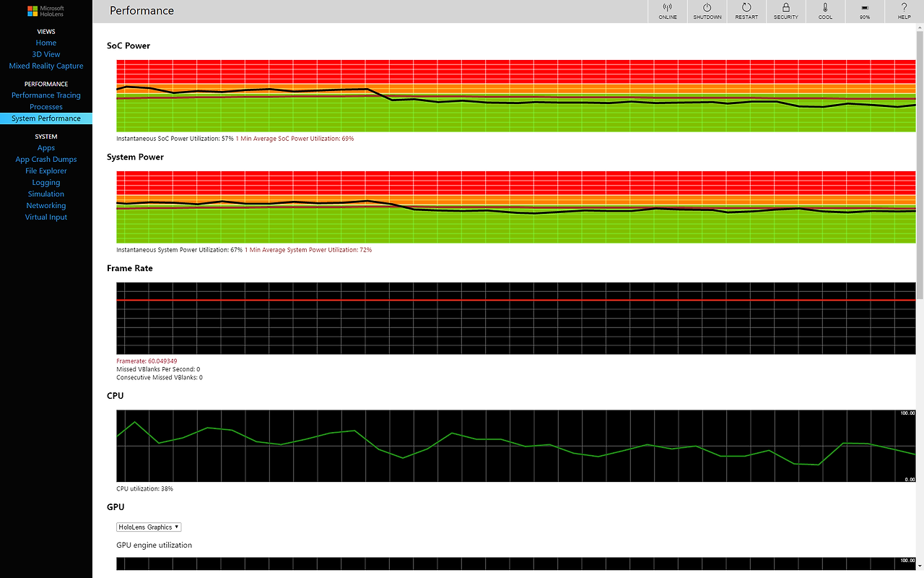Click the Frame Rate graph
924x578 pixels.
(516, 319)
